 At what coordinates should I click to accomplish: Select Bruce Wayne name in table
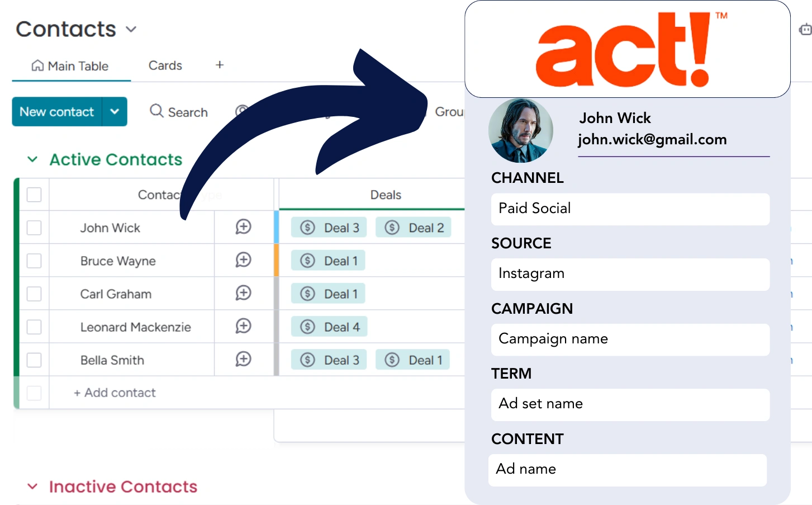(x=118, y=261)
